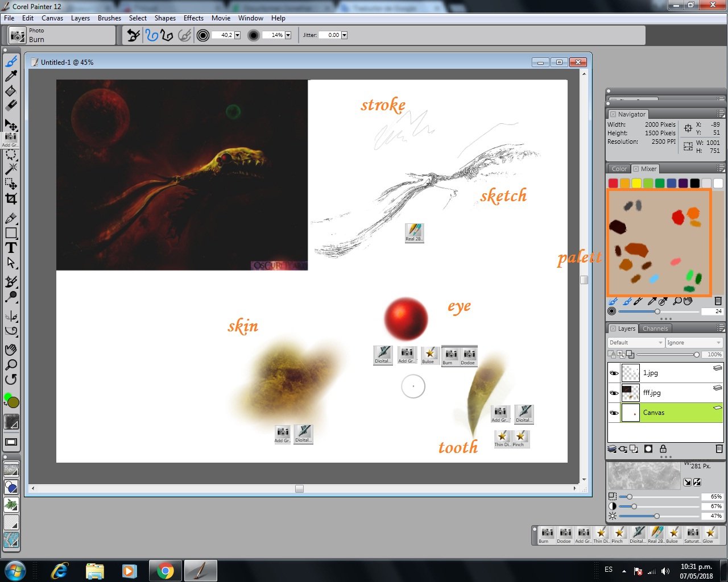Open the Canvas menu

click(x=52, y=18)
